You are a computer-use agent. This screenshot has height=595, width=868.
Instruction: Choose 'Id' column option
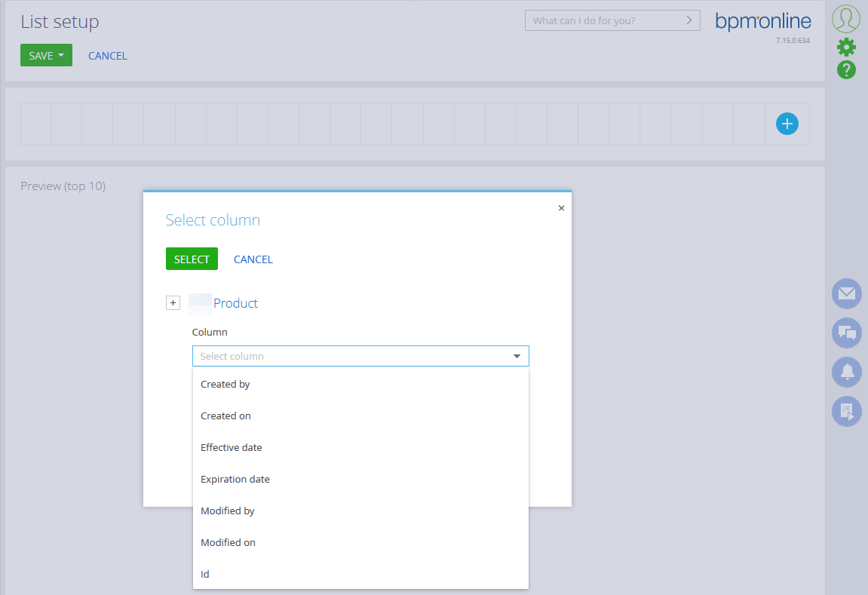click(x=360, y=573)
